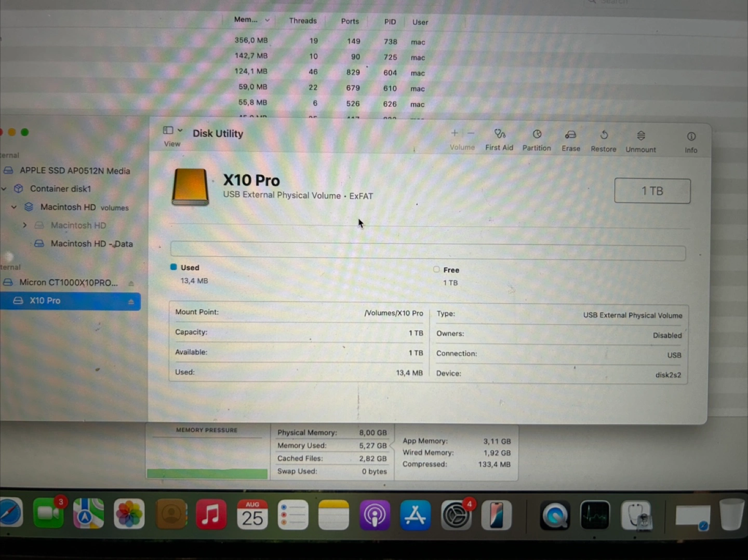748x560 pixels.
Task: Eject the Micron CT1000X10PRO disk
Action: click(131, 283)
